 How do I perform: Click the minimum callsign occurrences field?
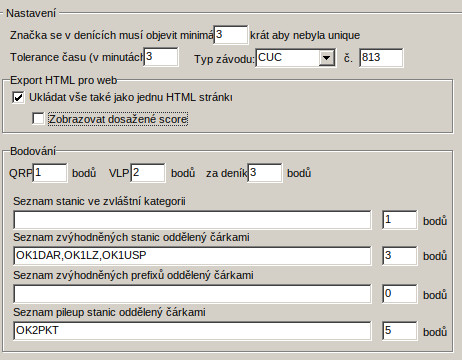pos(231,35)
